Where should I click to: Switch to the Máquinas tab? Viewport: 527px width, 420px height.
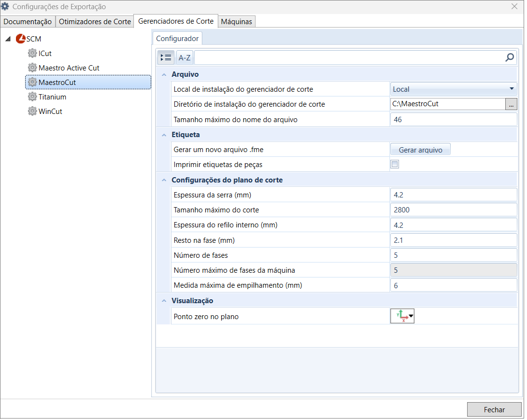[236, 22]
